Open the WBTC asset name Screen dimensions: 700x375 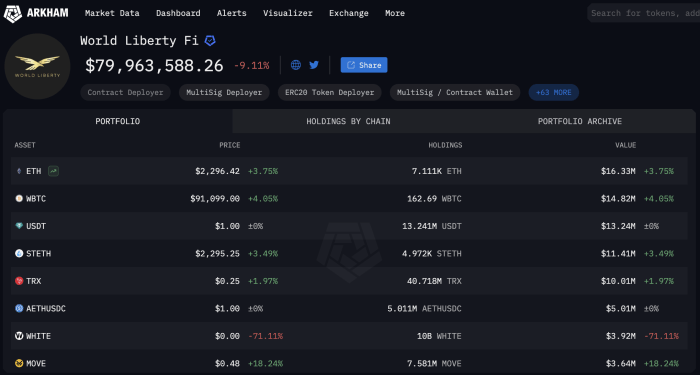(36, 199)
